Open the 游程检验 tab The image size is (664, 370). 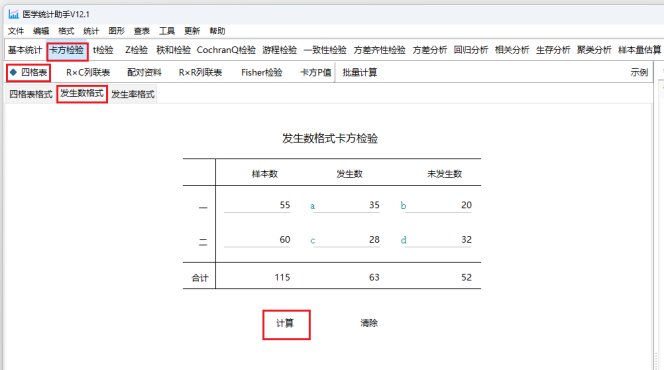279,50
